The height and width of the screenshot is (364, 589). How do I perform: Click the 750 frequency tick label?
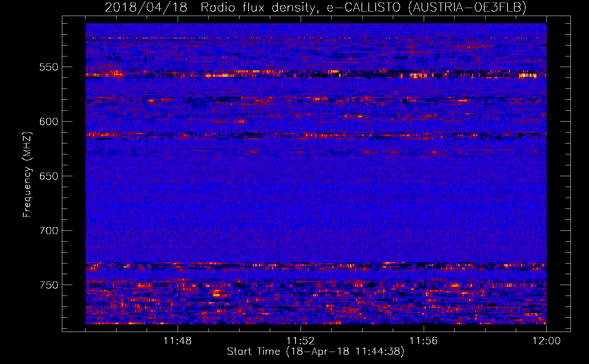point(49,285)
